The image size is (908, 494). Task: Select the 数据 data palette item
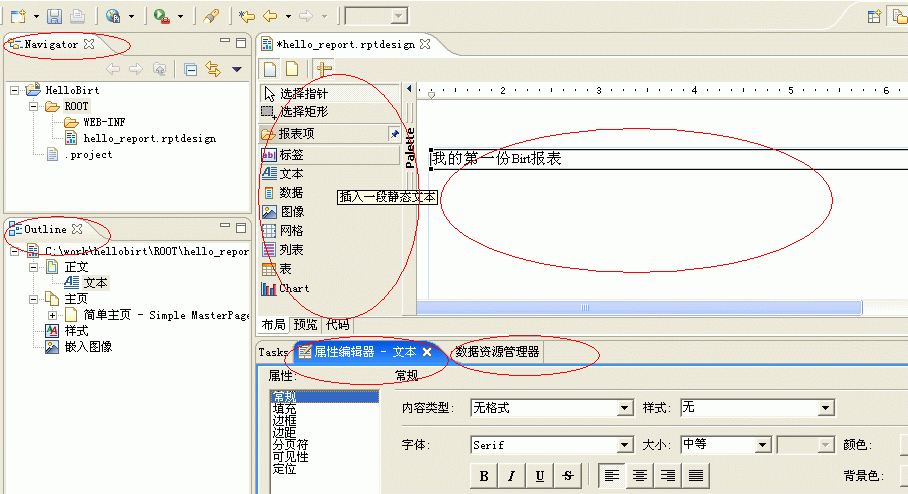pyautogui.click(x=283, y=192)
